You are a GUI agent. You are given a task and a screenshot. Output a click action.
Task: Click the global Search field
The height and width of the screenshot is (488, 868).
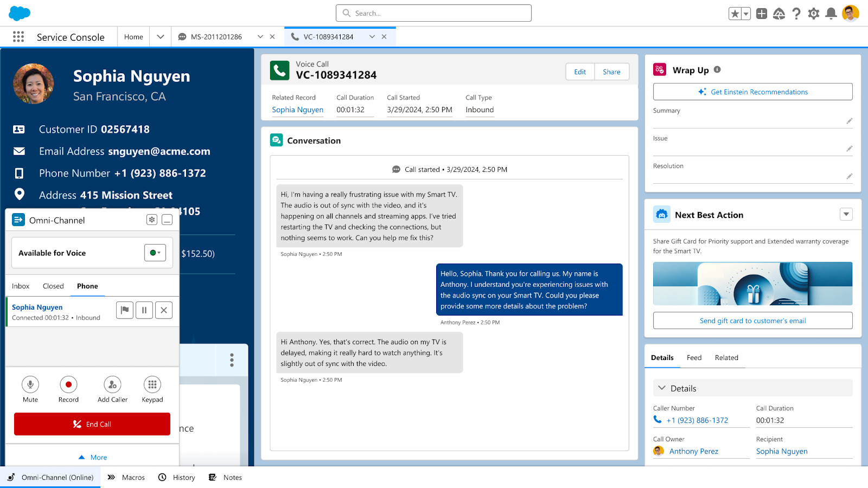click(433, 12)
